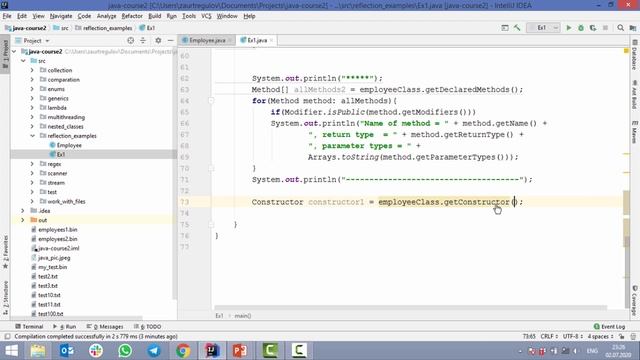Open the Event Log
Viewport: 640px width, 360px height.
(x=609, y=327)
